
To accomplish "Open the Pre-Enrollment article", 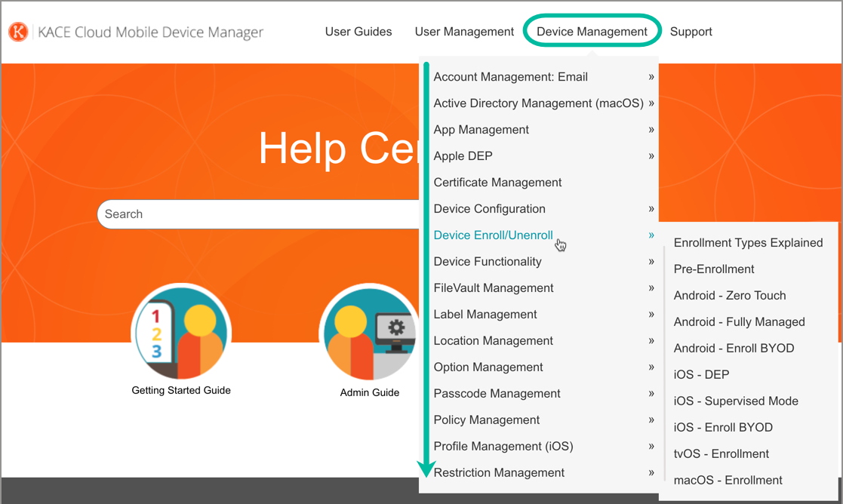I will [x=714, y=269].
